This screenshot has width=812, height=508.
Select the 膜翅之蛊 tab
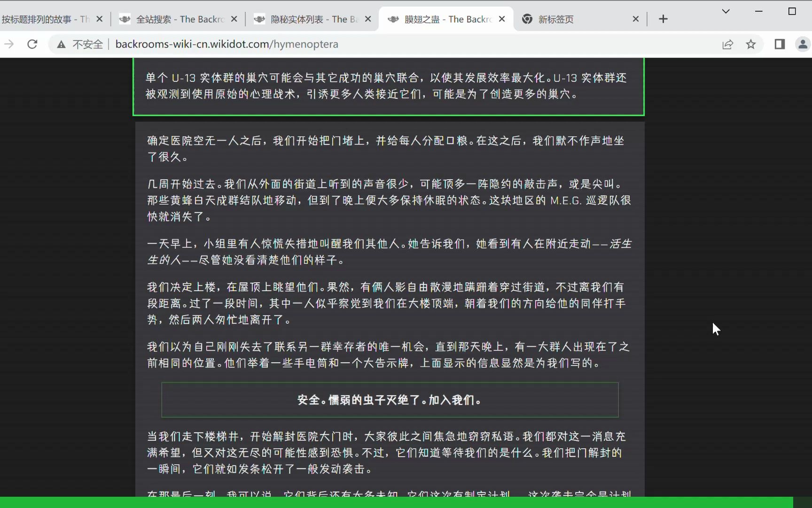point(446,19)
